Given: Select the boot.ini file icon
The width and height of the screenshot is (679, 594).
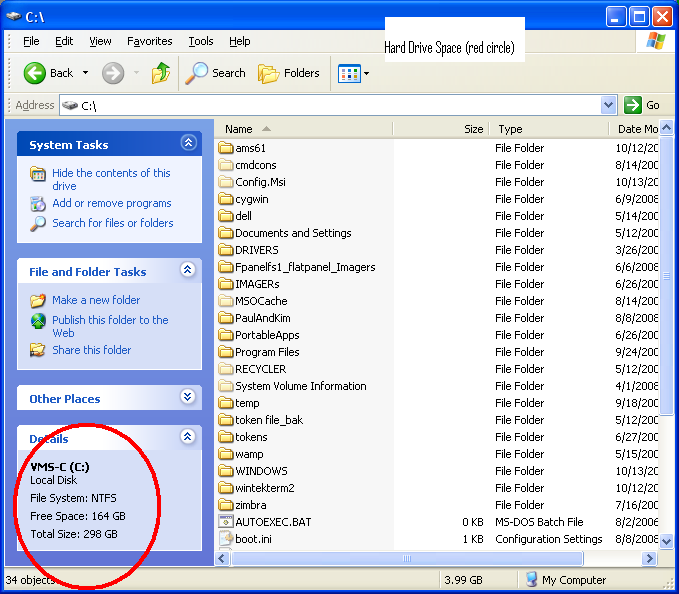Looking at the screenshot, I should (x=226, y=539).
